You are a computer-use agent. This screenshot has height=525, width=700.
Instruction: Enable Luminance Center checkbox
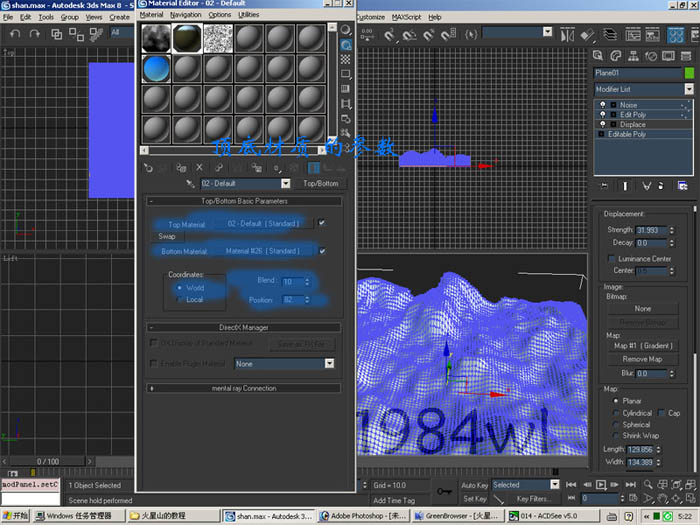pos(612,258)
